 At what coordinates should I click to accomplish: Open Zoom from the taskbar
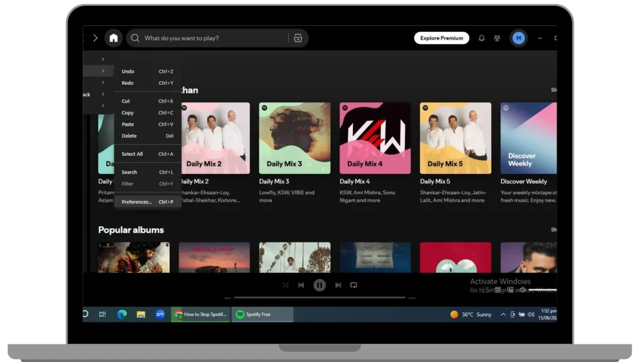(160, 314)
